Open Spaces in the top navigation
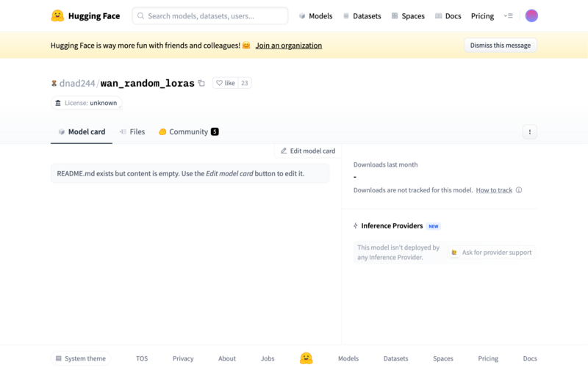 [408, 15]
